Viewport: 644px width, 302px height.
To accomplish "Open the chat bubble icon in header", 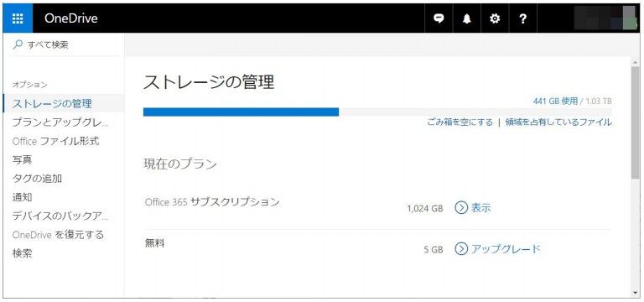I will (439, 18).
